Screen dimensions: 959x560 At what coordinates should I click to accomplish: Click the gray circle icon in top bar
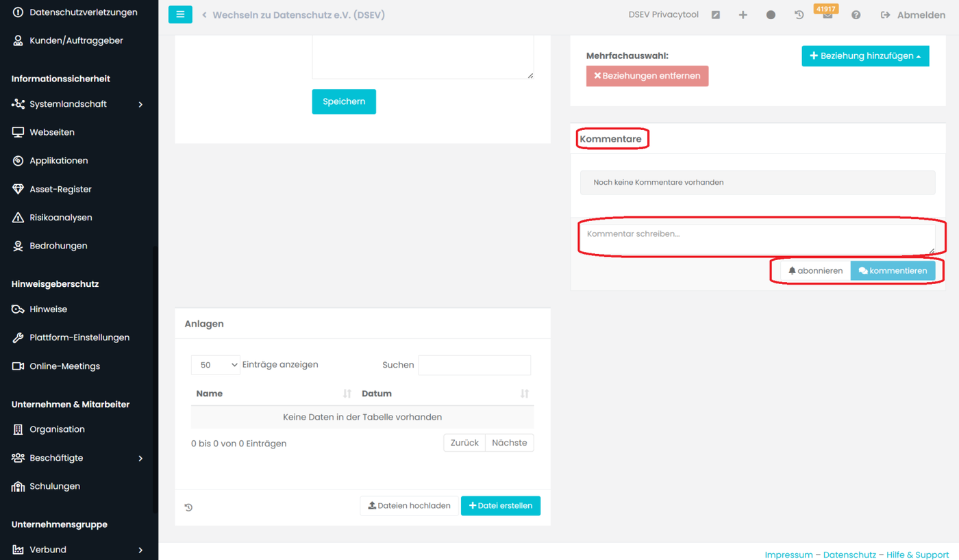click(771, 15)
